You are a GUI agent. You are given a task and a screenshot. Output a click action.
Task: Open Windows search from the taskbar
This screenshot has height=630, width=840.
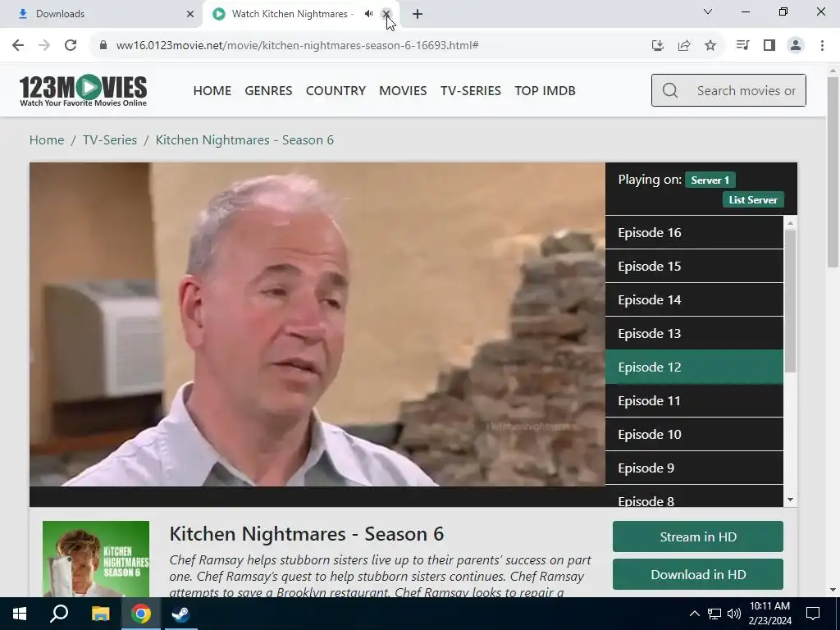point(59,614)
